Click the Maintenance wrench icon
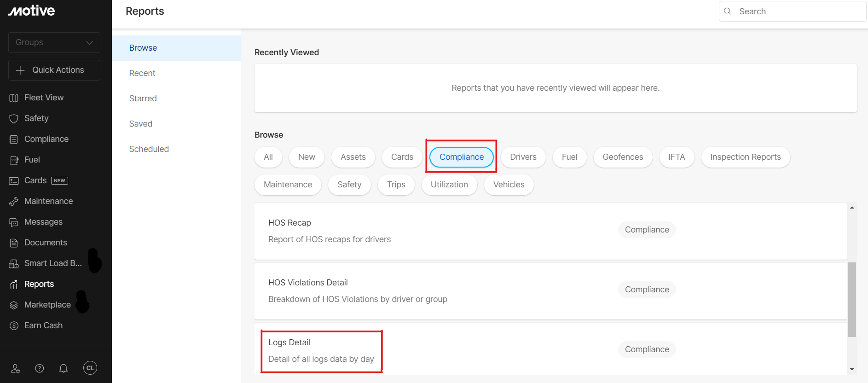Screen dimensions: 868x383 [14, 201]
